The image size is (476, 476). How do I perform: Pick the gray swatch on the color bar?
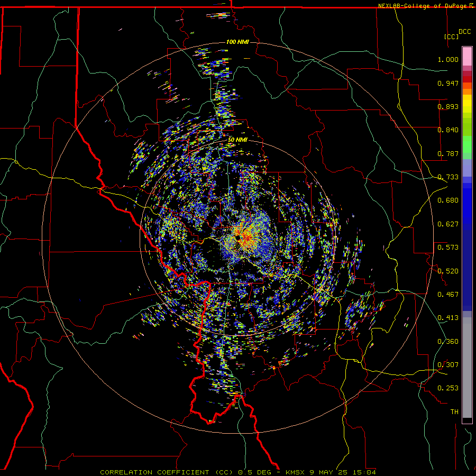point(467,368)
